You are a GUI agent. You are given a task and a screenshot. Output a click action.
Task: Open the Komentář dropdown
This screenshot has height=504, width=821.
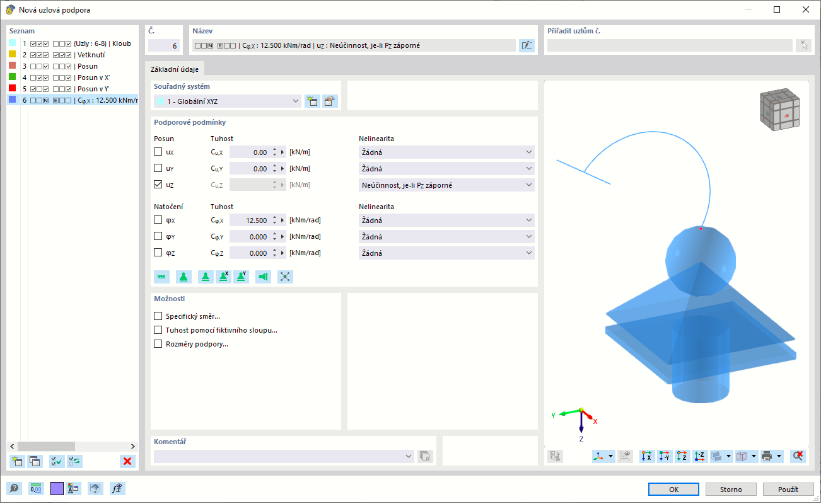click(284, 457)
